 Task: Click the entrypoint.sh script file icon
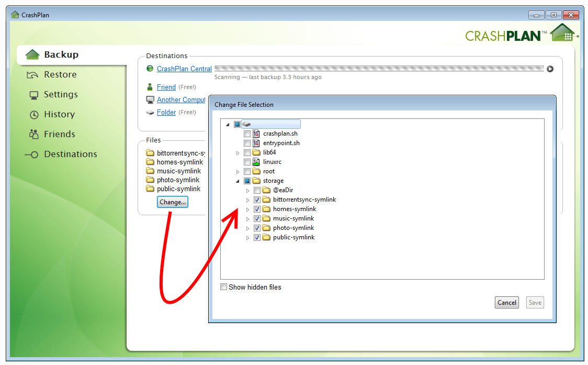pos(256,143)
